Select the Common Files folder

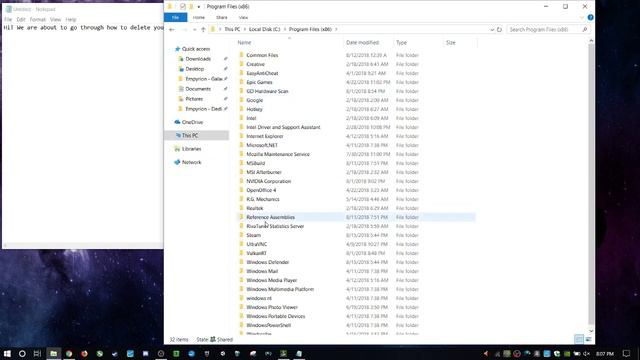[x=262, y=55]
